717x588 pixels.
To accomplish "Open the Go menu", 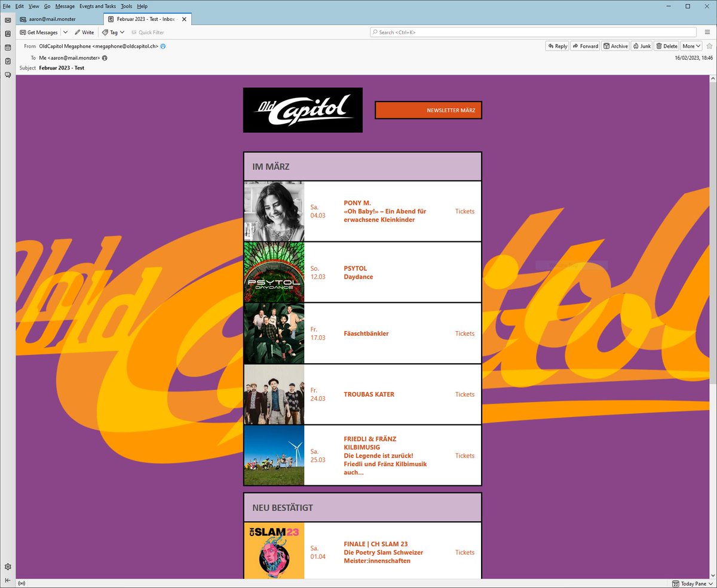I will point(47,6).
